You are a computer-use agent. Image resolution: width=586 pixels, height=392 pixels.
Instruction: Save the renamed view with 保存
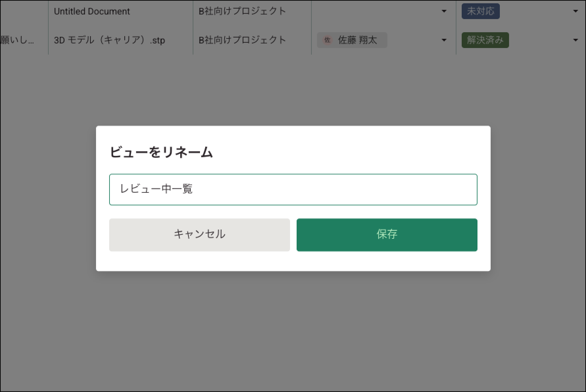click(x=387, y=235)
